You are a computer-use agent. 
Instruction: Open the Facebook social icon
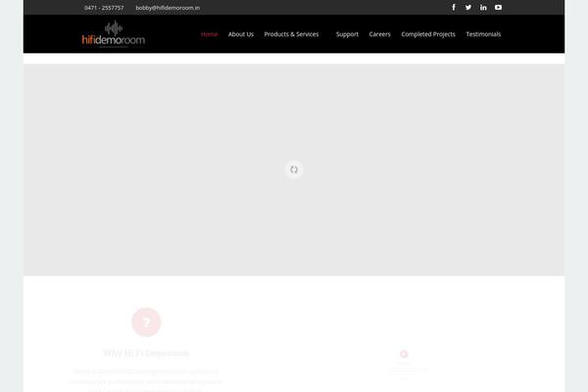pos(454,8)
